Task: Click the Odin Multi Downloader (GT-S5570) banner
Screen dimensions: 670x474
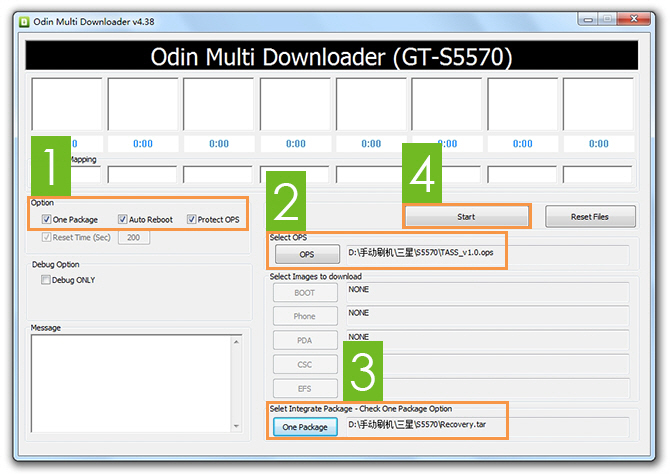Action: coord(332,56)
